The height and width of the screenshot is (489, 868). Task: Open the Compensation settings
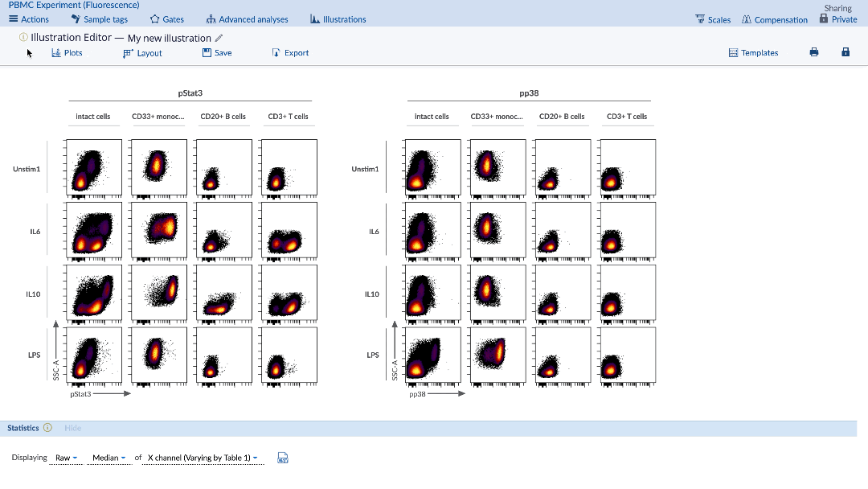coord(775,19)
